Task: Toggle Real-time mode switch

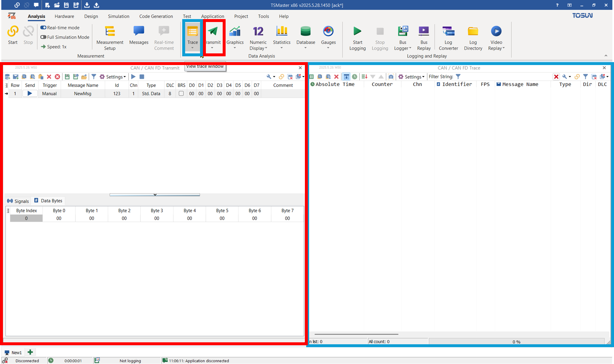Action: 43,28
